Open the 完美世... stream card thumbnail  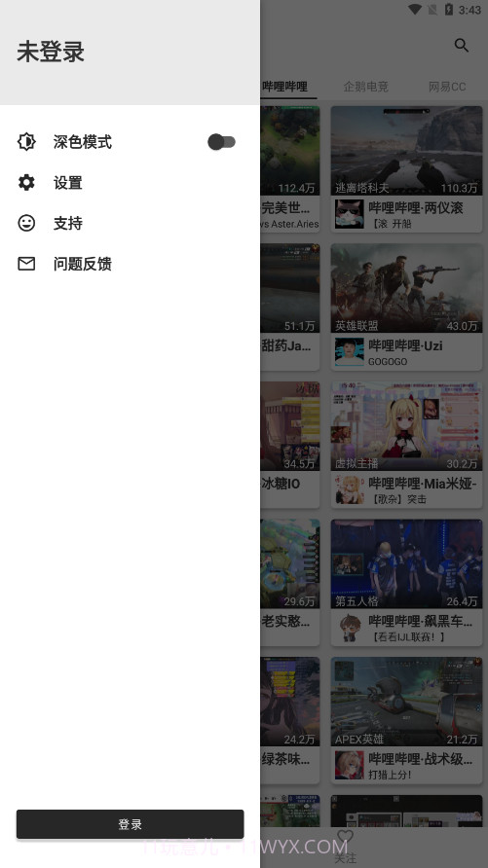click(x=289, y=151)
